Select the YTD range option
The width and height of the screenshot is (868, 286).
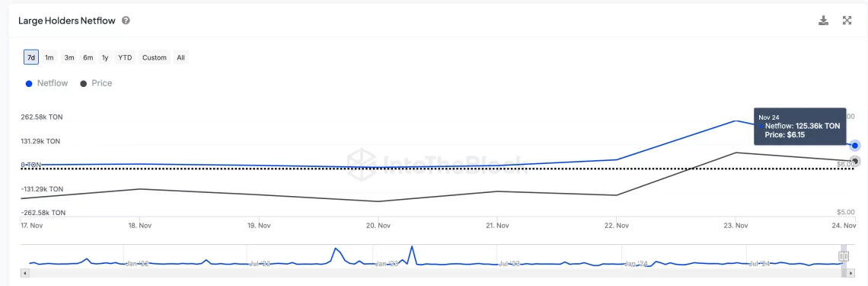pyautogui.click(x=125, y=57)
